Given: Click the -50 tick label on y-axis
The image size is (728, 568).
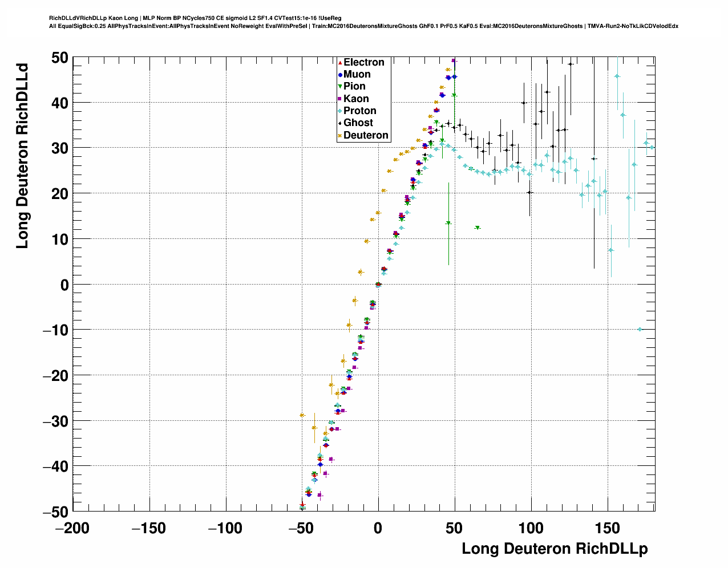Looking at the screenshot, I should [x=55, y=512].
